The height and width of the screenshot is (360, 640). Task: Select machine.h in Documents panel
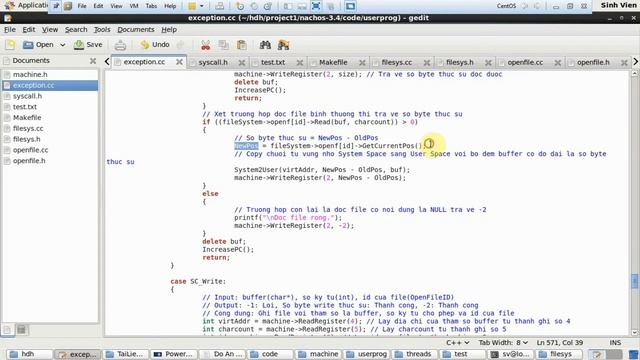tap(50, 74)
